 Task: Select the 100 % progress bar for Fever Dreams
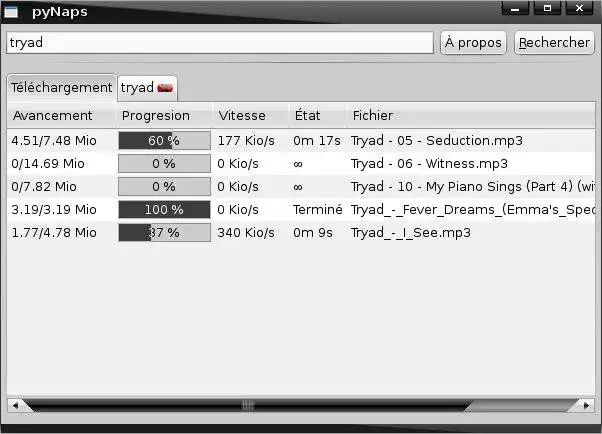click(x=164, y=210)
